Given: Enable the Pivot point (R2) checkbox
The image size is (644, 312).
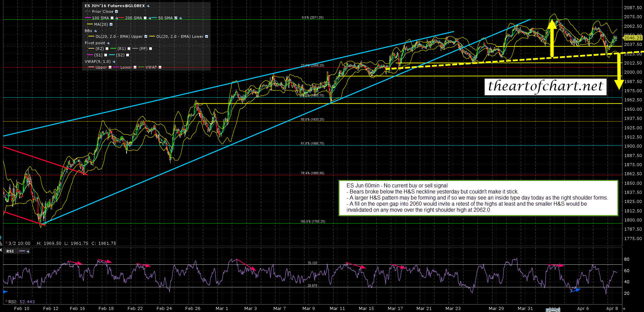Looking at the screenshot, I should 107,49.
